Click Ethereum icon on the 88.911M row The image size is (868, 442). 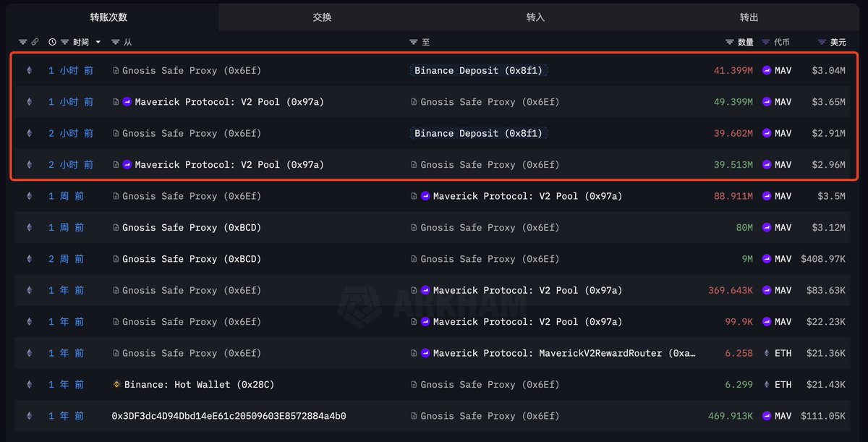pos(30,196)
